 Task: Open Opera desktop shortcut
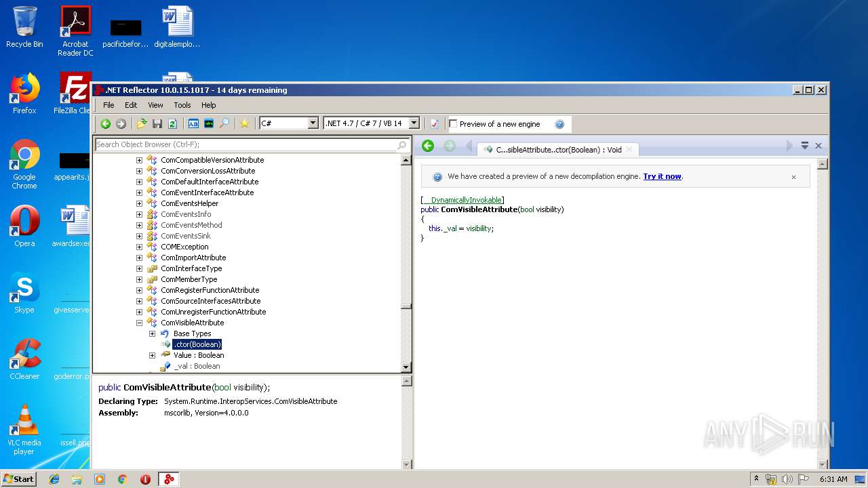(x=24, y=226)
